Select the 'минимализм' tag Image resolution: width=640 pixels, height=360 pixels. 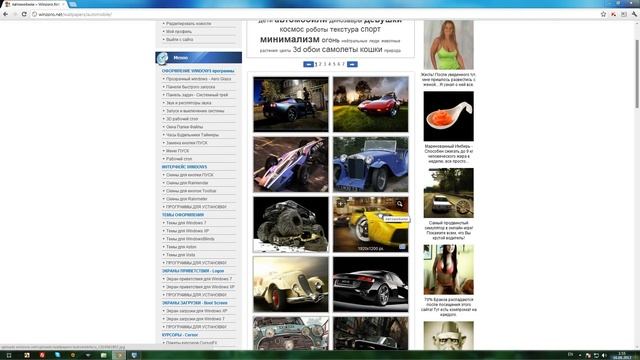tap(290, 40)
